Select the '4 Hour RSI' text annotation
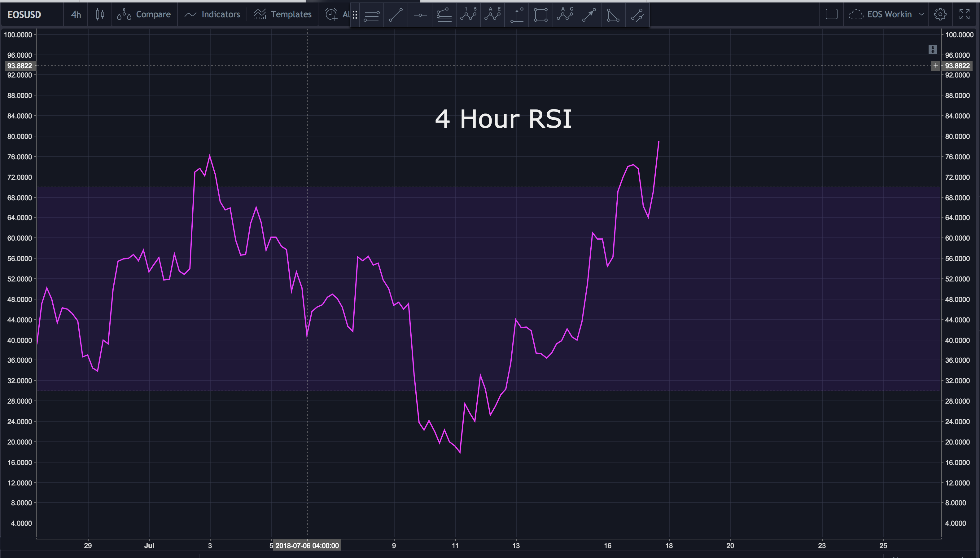The width and height of the screenshot is (980, 558). [503, 119]
